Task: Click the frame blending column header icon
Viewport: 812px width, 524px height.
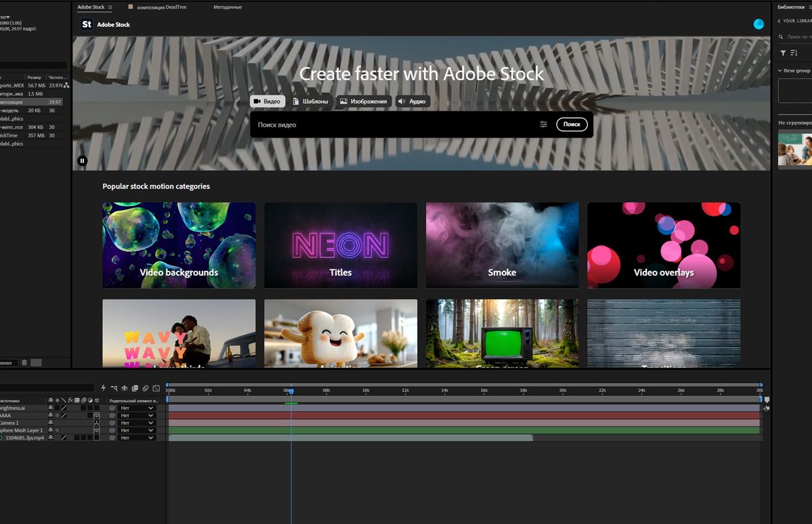Action: [x=77, y=400]
